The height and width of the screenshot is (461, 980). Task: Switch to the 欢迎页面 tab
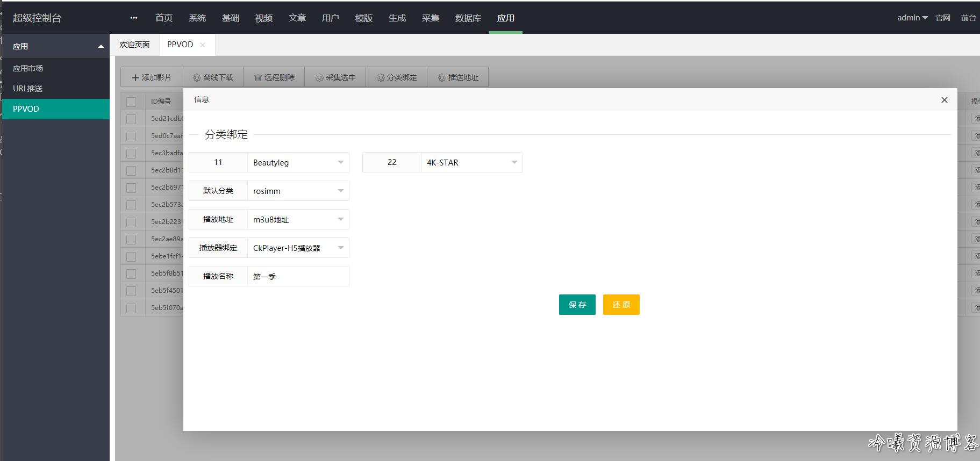point(134,45)
